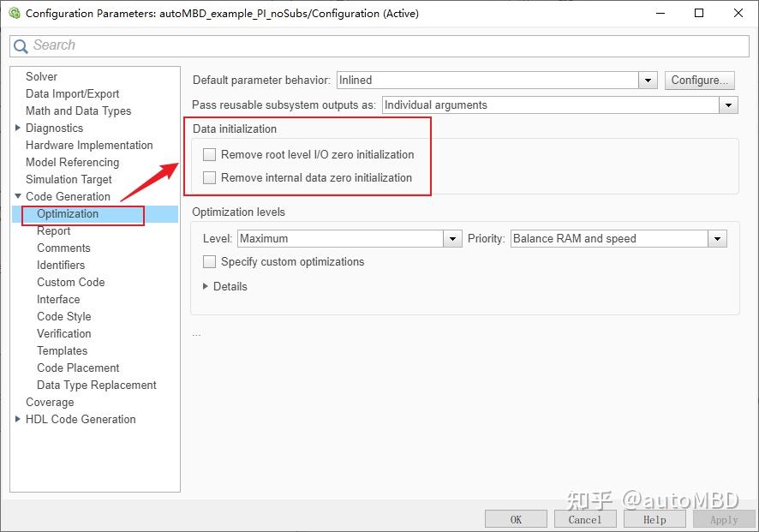Open Pass reusable subsystem outputs dropdown
This screenshot has width=759, height=532.
[728, 105]
